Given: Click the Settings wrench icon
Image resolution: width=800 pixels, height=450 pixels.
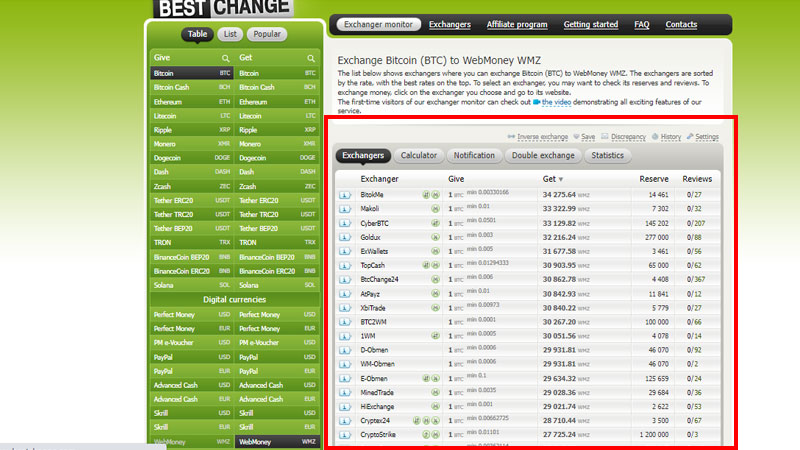Looking at the screenshot, I should pos(690,136).
